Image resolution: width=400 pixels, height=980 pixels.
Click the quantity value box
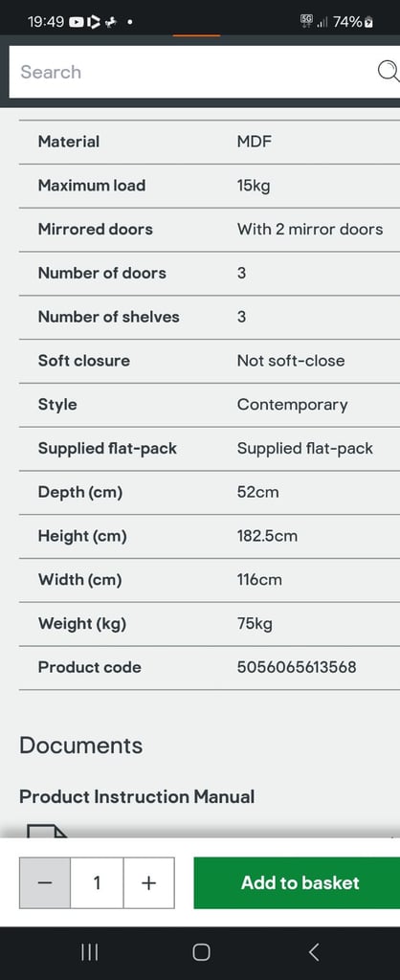point(97,882)
